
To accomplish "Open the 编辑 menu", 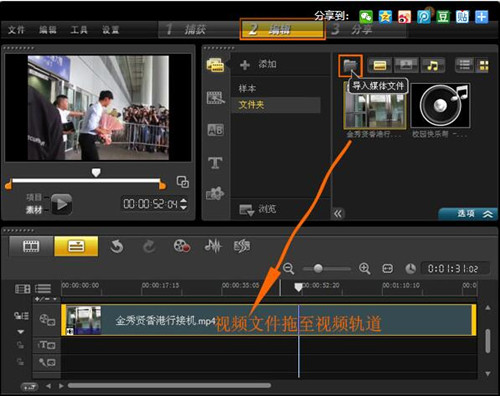I will click(x=48, y=30).
